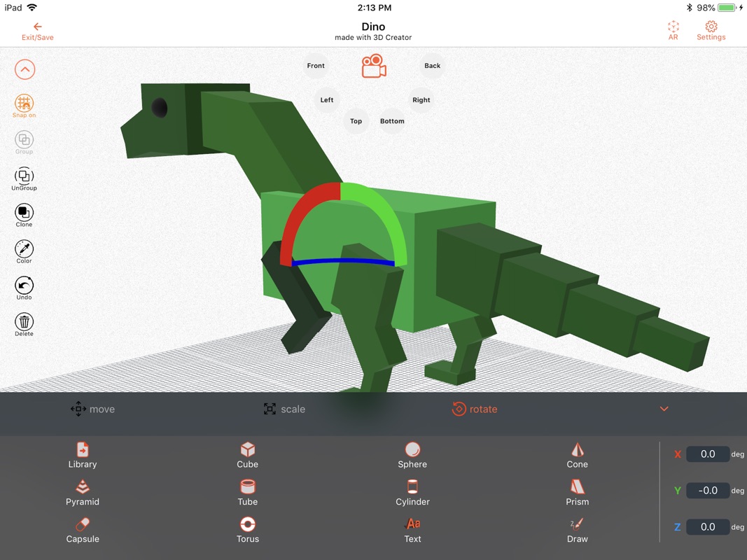
Task: Add a Torus shape
Action: coord(248,530)
